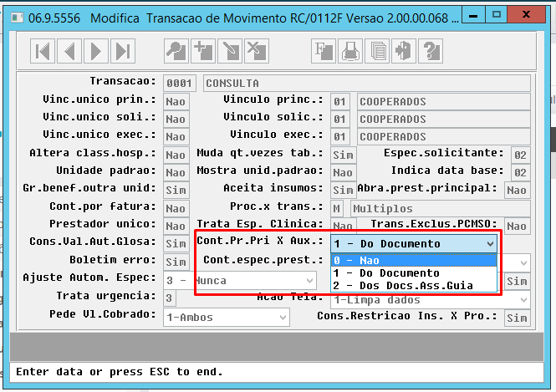This screenshot has width=556, height=392.
Task: Click the F functions icon
Action: tap(324, 51)
